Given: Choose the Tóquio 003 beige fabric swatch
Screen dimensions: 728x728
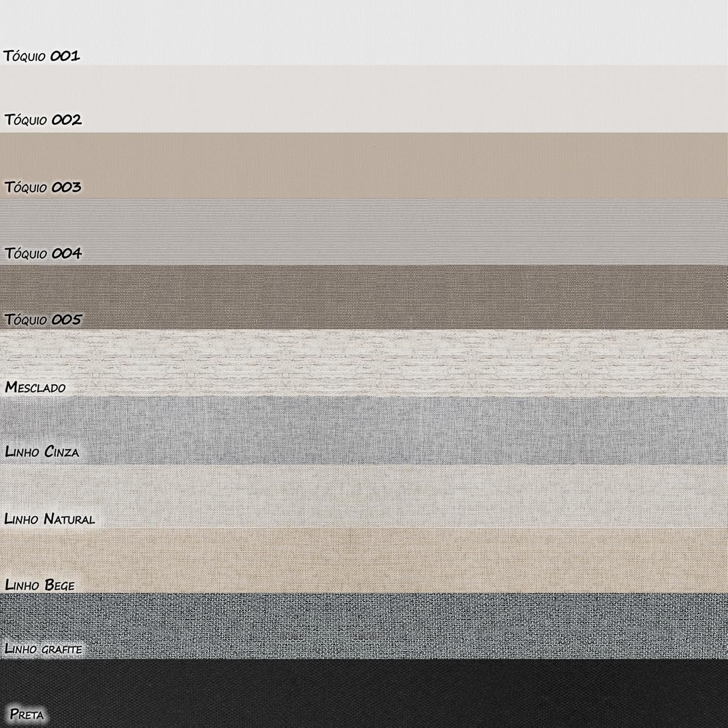Looking at the screenshot, I should click(x=364, y=165).
